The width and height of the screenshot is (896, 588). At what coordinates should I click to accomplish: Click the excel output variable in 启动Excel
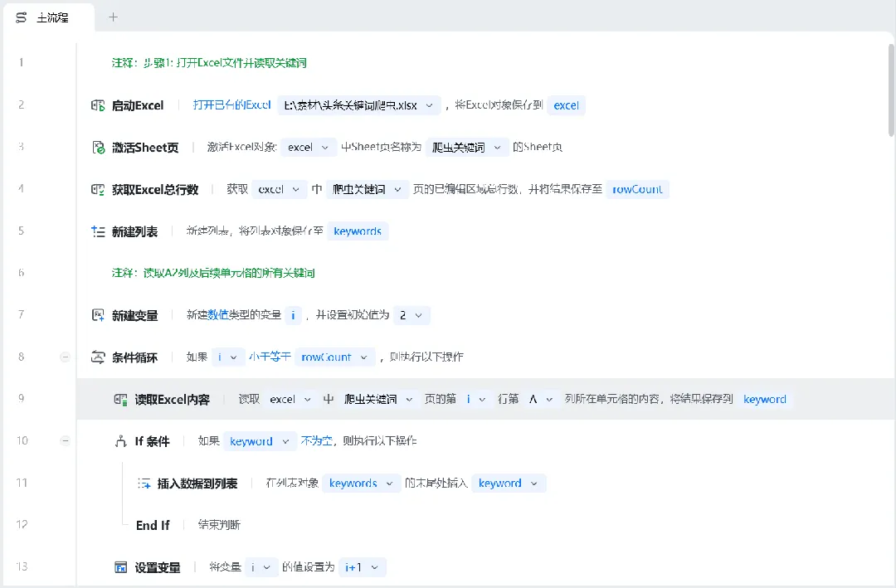567,105
